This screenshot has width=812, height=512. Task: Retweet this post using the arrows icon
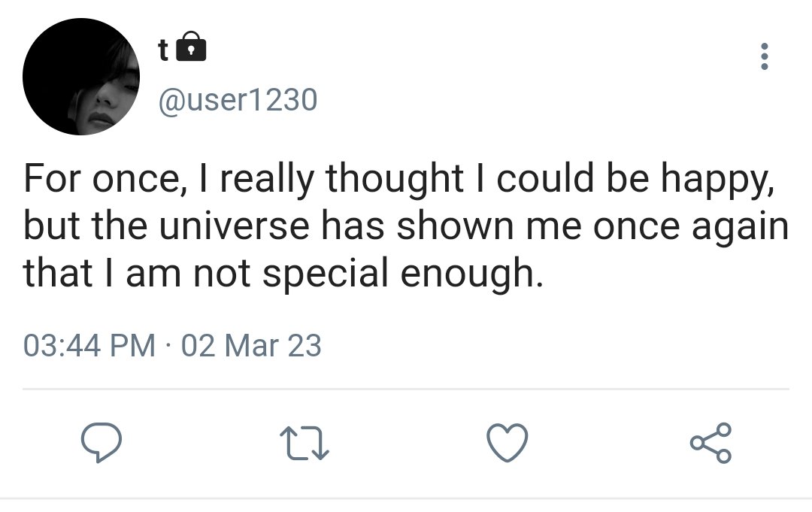click(x=304, y=443)
